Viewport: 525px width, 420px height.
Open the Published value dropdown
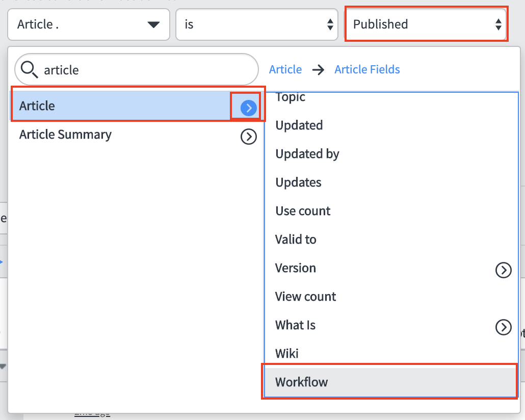426,24
